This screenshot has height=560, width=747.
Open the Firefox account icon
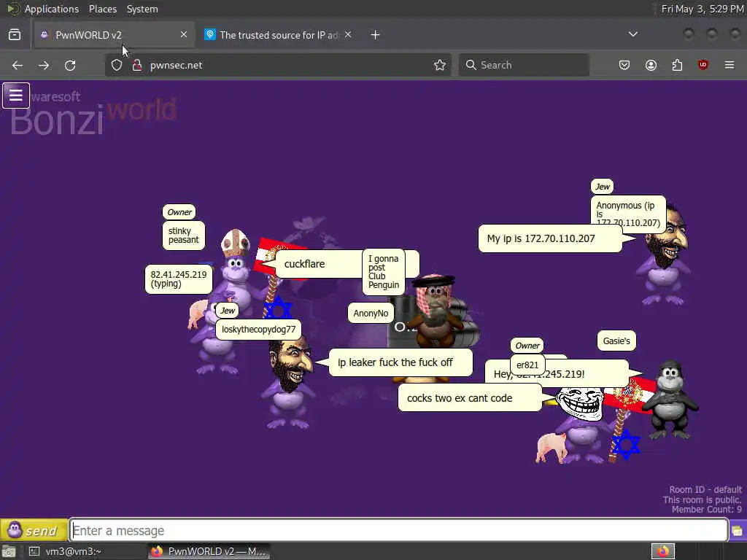[x=651, y=65]
